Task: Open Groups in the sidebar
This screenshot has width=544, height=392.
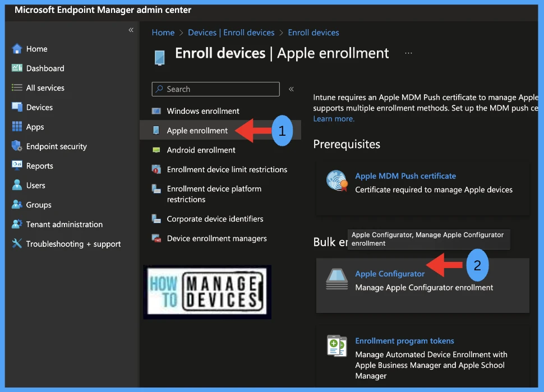Action: point(39,205)
